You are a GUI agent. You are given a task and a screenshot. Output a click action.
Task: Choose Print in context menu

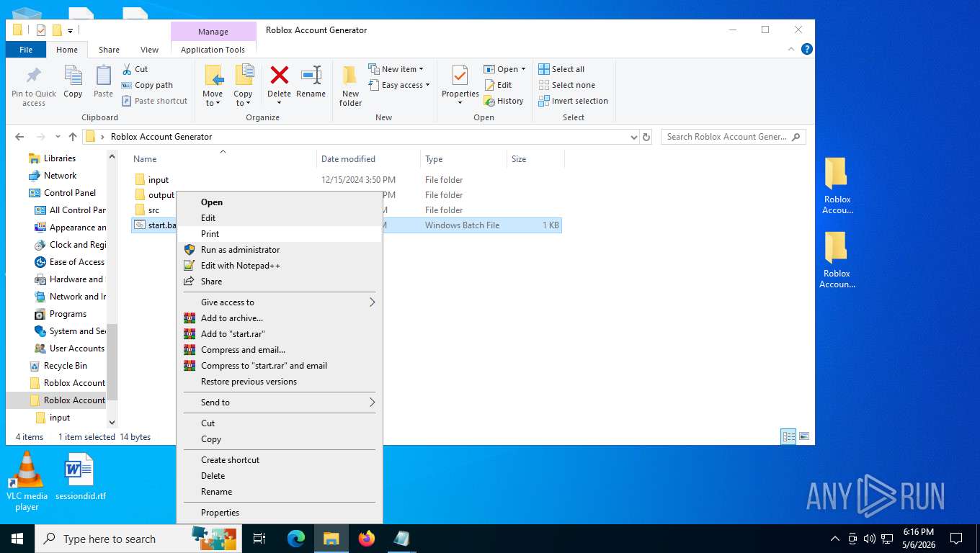[280, 234]
